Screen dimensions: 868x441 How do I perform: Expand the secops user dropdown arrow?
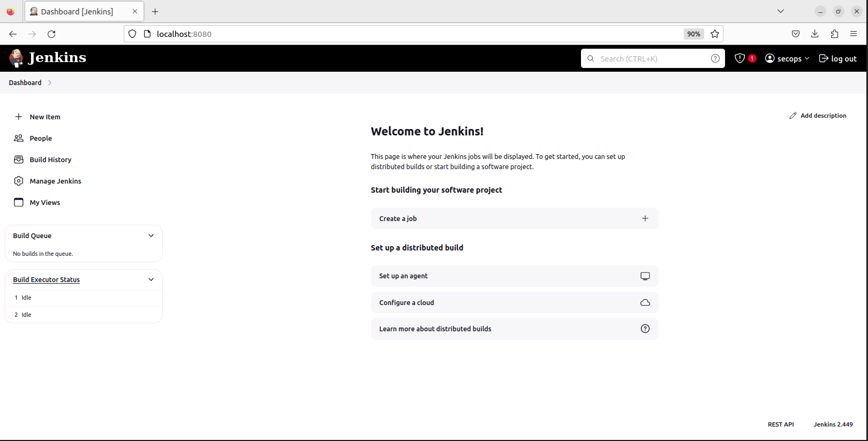tap(807, 58)
